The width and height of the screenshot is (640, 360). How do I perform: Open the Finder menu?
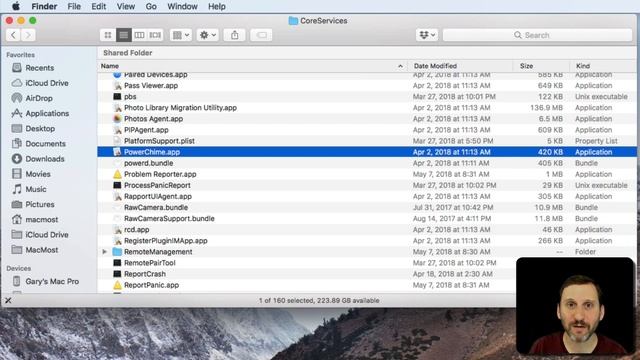tap(44, 6)
